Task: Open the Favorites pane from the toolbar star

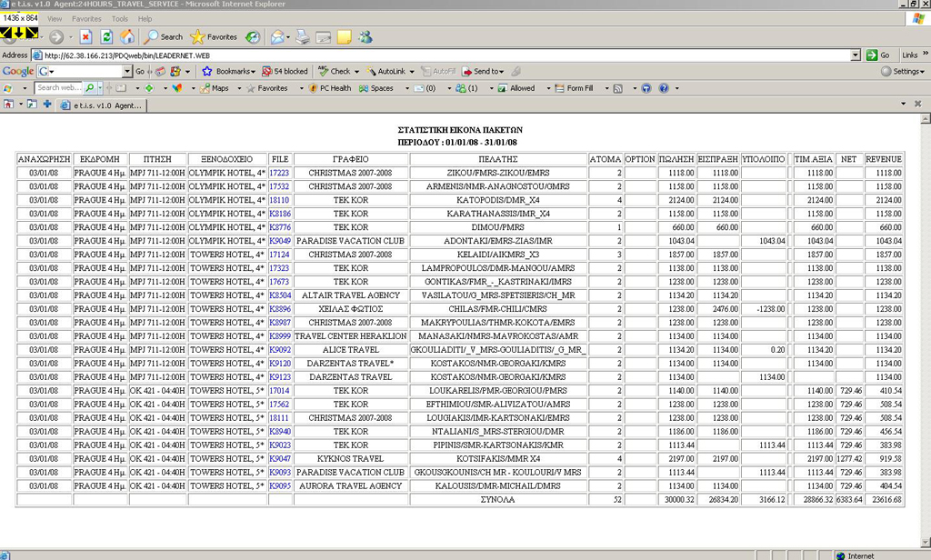Action: click(x=214, y=37)
